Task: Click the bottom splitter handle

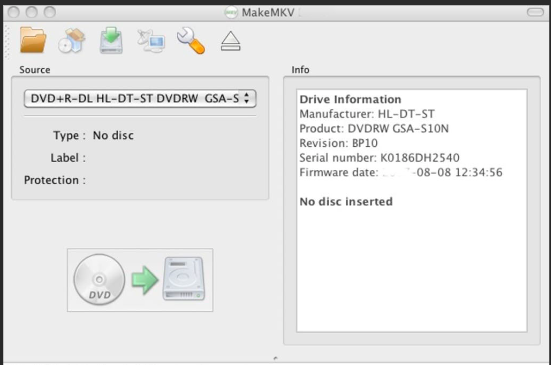Action: [276, 358]
